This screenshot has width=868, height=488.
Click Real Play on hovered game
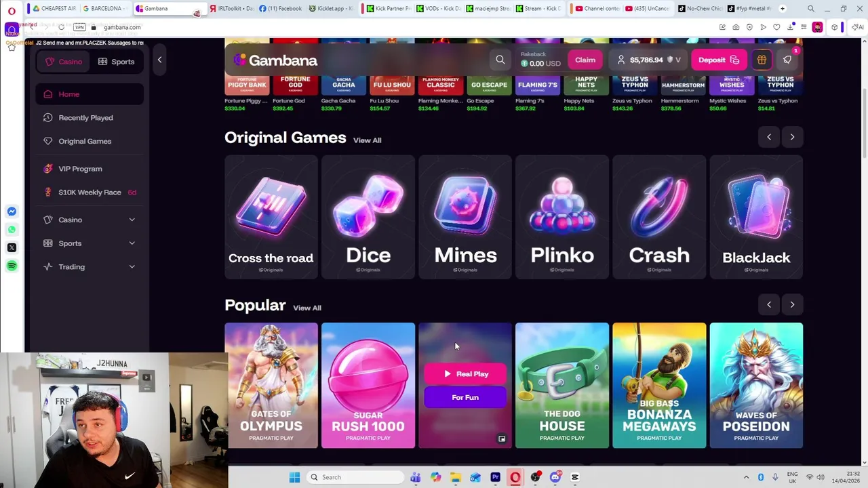point(465,374)
